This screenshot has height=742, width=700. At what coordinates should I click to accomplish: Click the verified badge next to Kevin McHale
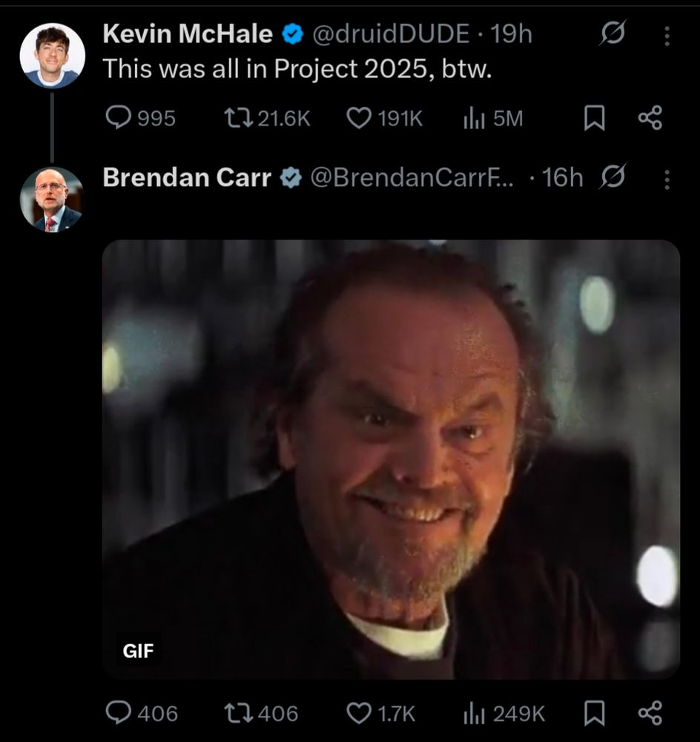click(291, 33)
